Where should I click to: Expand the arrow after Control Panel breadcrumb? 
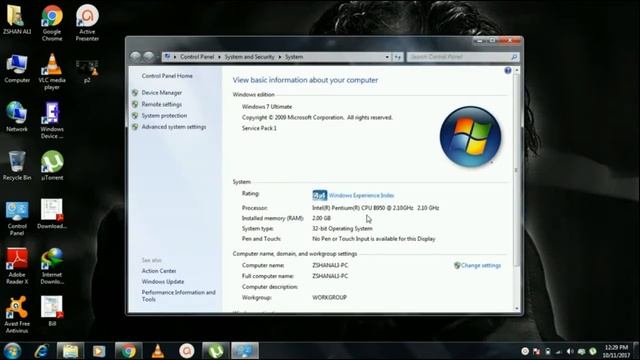tap(219, 57)
